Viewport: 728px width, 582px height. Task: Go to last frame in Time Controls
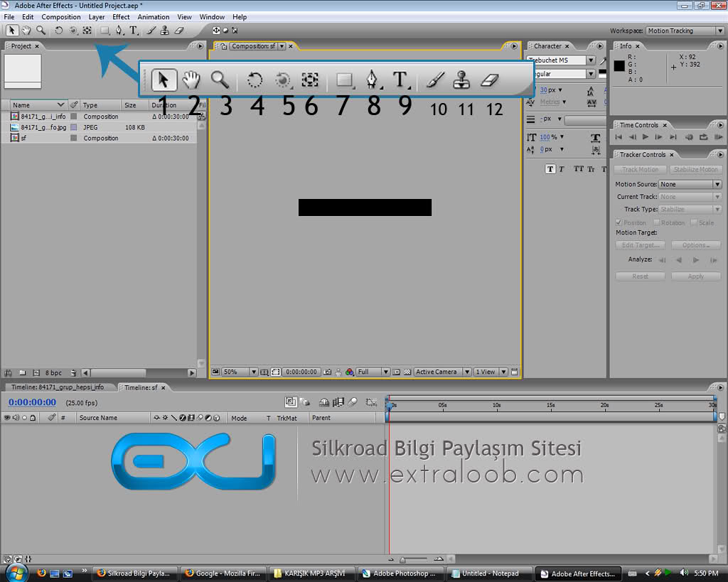(x=673, y=137)
